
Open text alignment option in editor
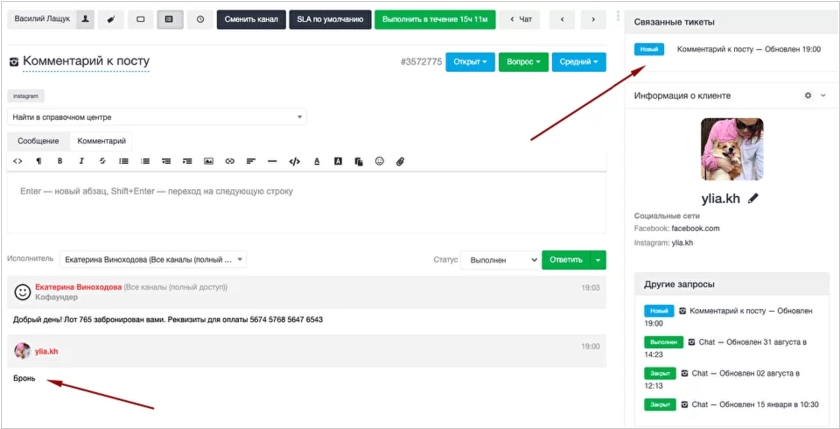251,161
